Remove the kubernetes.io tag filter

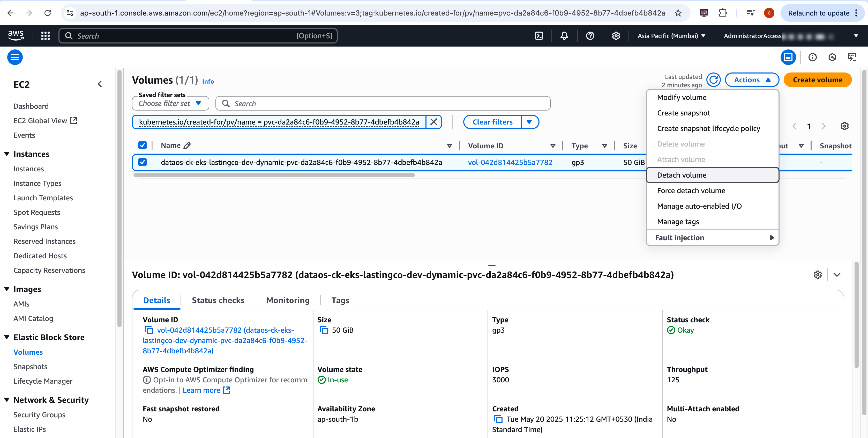click(434, 122)
